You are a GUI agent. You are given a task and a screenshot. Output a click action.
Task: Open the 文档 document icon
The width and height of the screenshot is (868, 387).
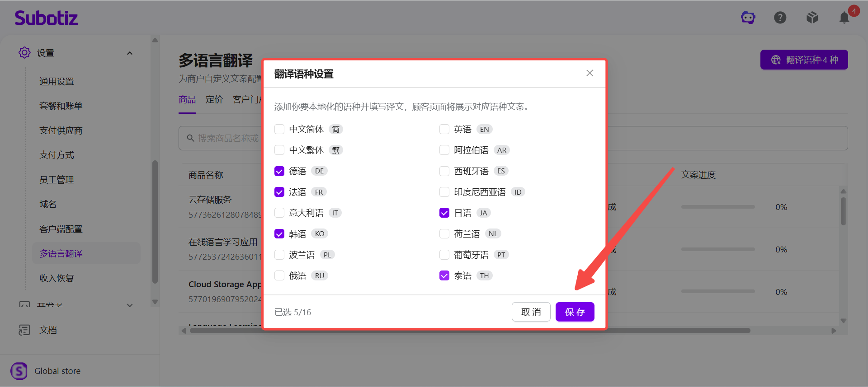click(24, 330)
